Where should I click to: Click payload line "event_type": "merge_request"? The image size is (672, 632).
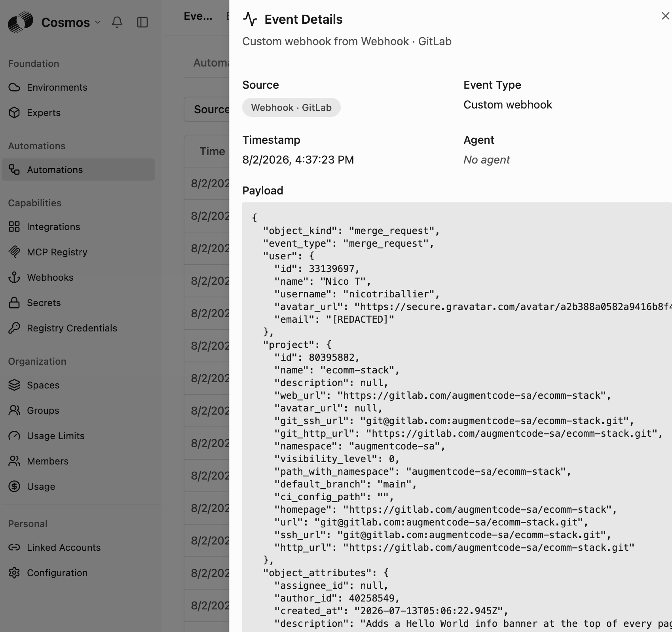[x=349, y=244]
